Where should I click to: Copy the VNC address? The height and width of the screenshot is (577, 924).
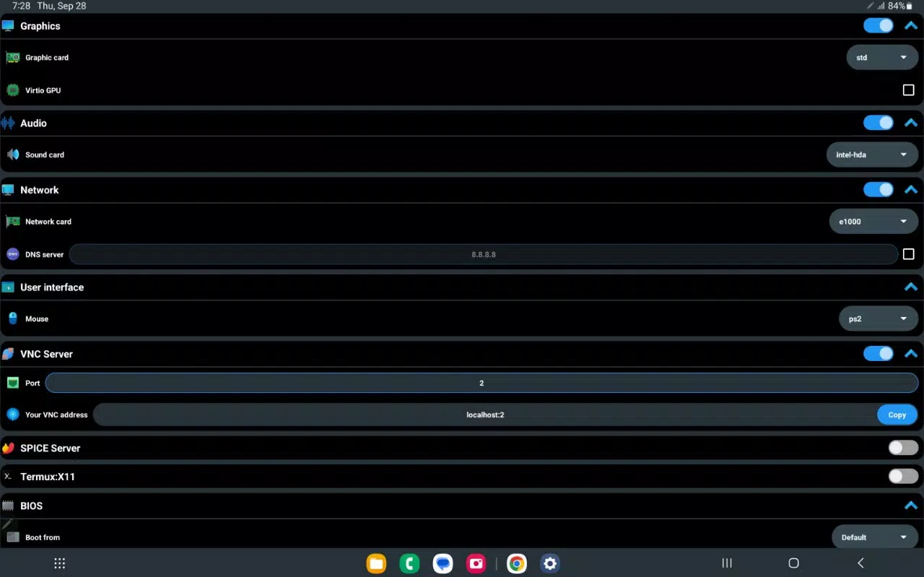point(897,415)
